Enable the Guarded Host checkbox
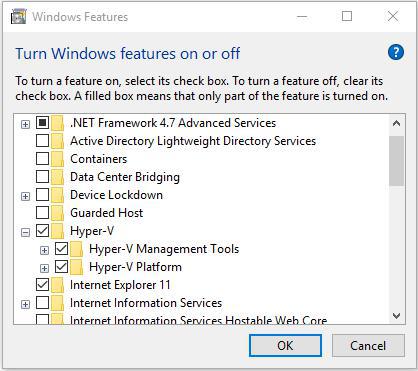 tap(42, 213)
